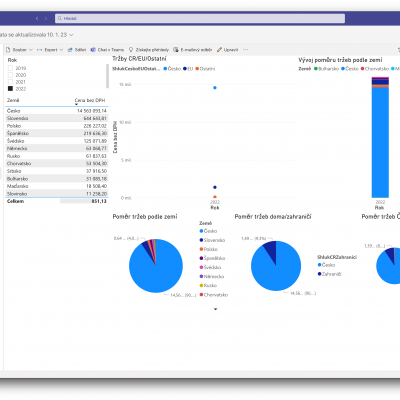This screenshot has width=400, height=400.
Task: Click Česko legend in Vývoj poměru chart
Action: 350,69
